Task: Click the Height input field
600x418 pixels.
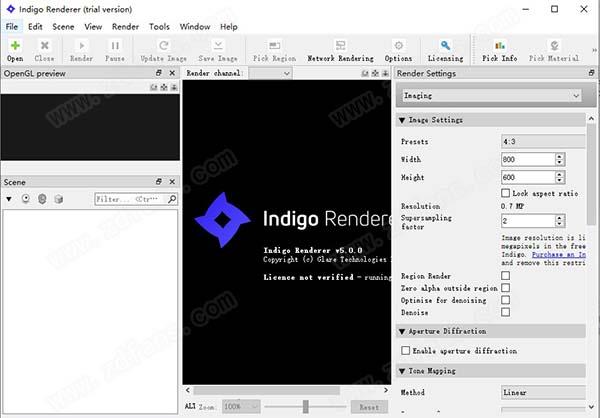Action: (528, 177)
